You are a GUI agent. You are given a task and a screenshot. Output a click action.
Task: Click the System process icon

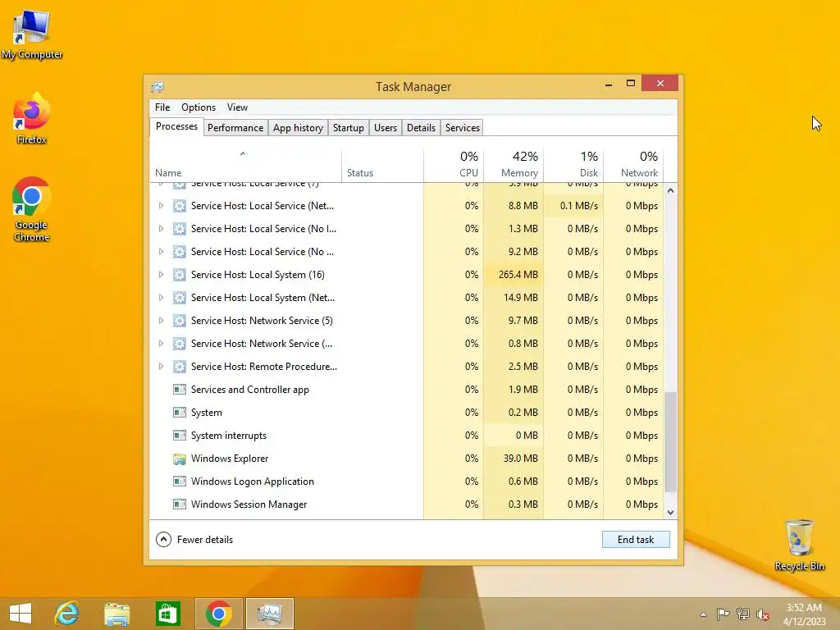coord(180,413)
